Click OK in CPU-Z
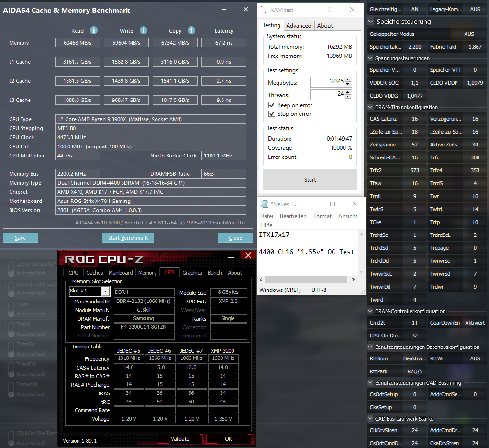 pos(228,438)
